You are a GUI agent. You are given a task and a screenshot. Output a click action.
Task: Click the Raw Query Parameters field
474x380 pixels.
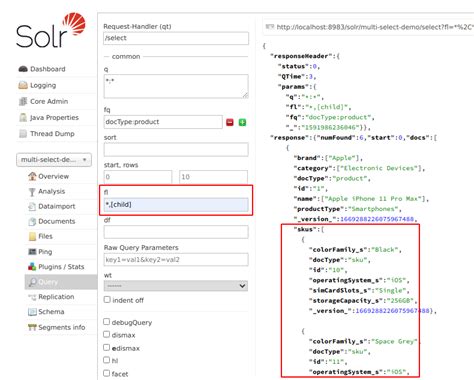tap(176, 260)
